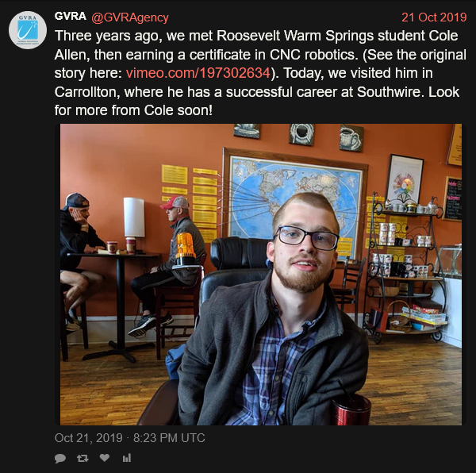Viewport: 476px width, 473px height.
Task: Open the attached coffee shop photo
Action: click(261, 275)
